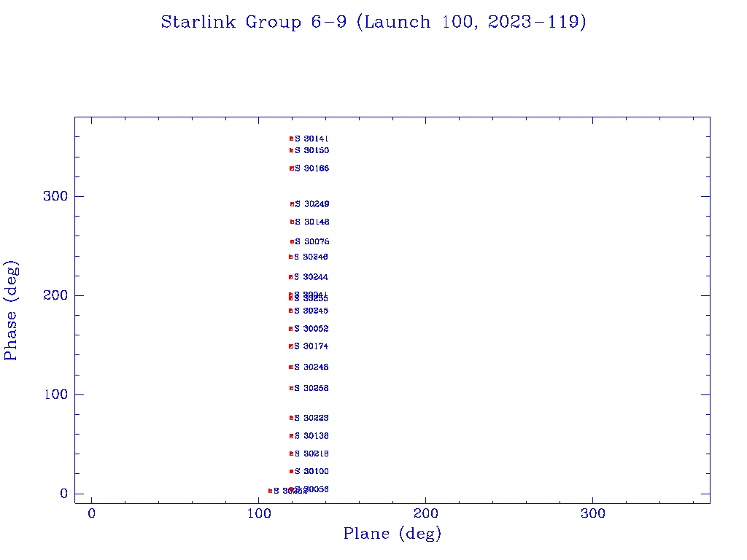747x560 pixels.
Task: Click the chart title "Starlink Group 6-9"
Action: 253,23
